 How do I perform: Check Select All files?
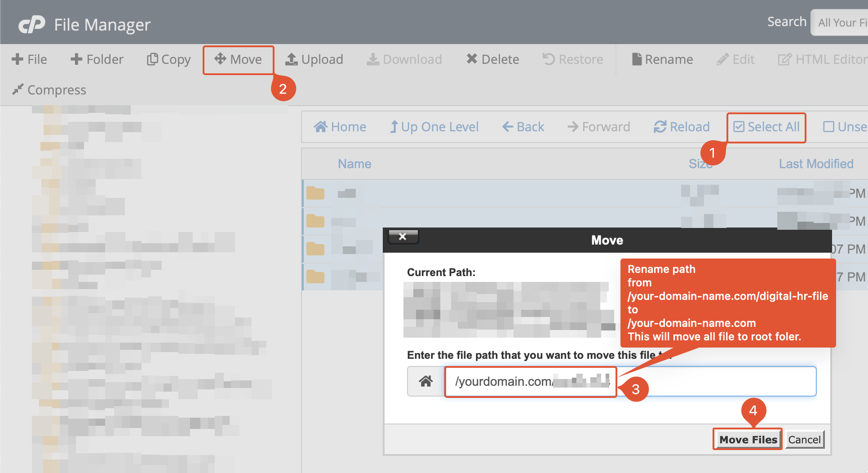[766, 127]
